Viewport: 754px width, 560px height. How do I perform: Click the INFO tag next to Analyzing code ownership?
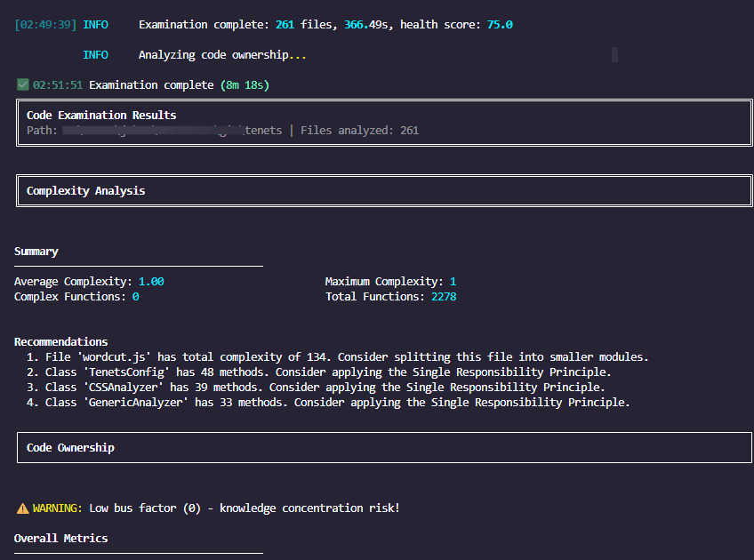click(x=95, y=54)
